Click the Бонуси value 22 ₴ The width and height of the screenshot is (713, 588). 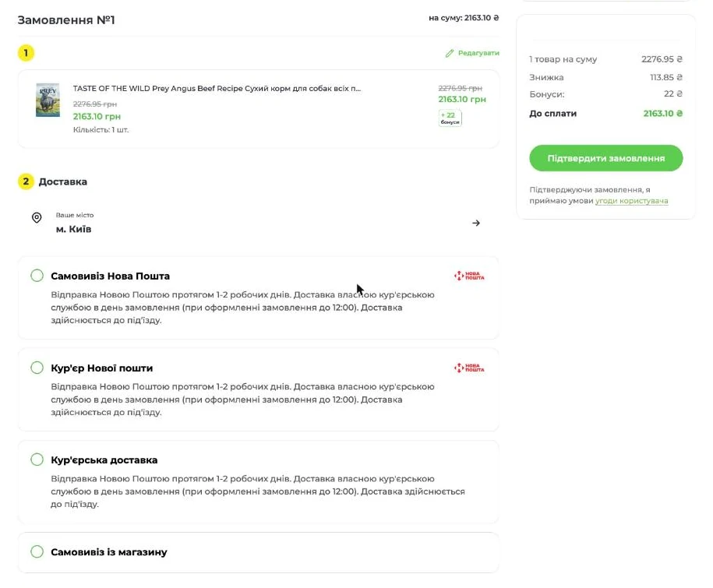[x=673, y=94]
